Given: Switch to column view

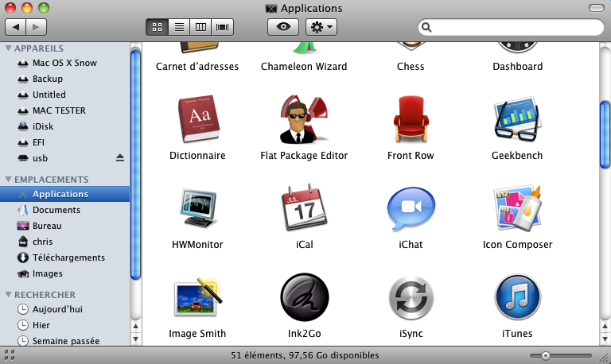Looking at the screenshot, I should (x=200, y=27).
